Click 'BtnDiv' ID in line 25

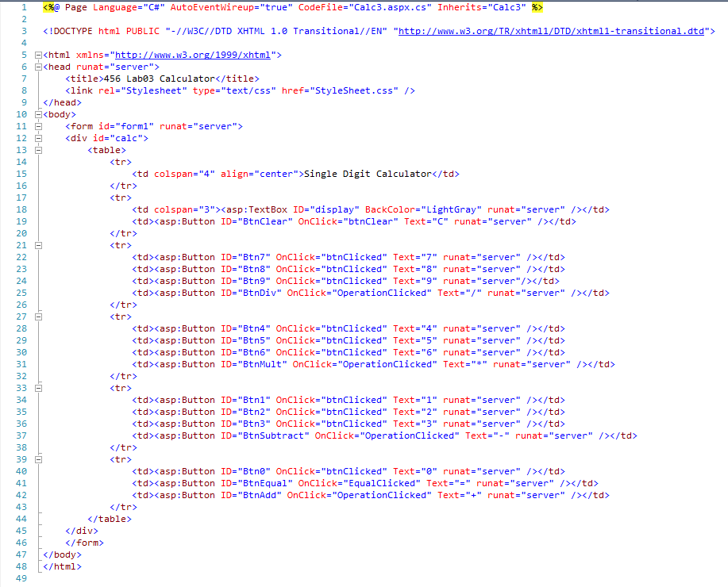(x=260, y=293)
